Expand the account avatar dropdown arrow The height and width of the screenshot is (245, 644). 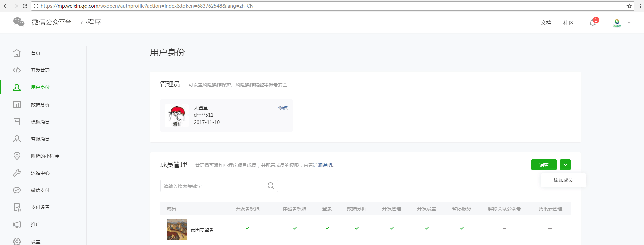[629, 23]
